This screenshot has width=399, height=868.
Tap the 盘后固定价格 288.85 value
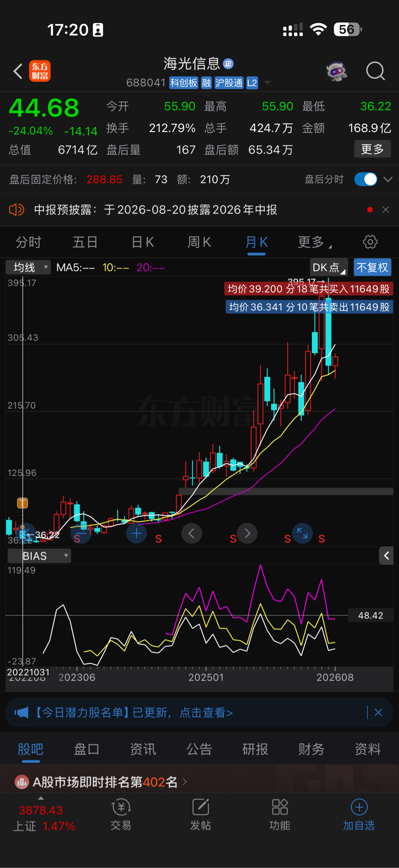point(104,179)
